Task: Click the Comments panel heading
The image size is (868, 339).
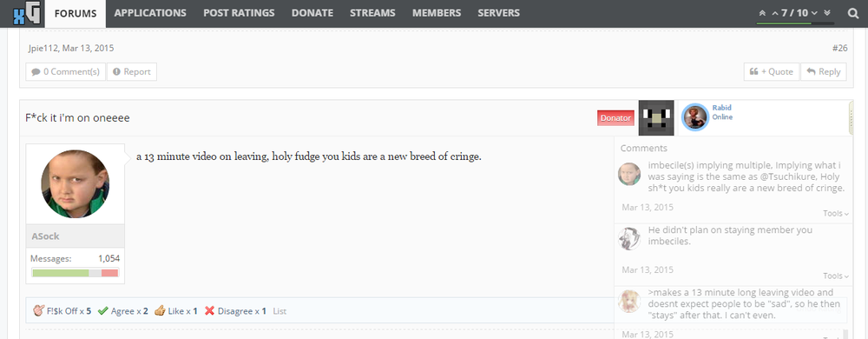Action: pos(644,148)
